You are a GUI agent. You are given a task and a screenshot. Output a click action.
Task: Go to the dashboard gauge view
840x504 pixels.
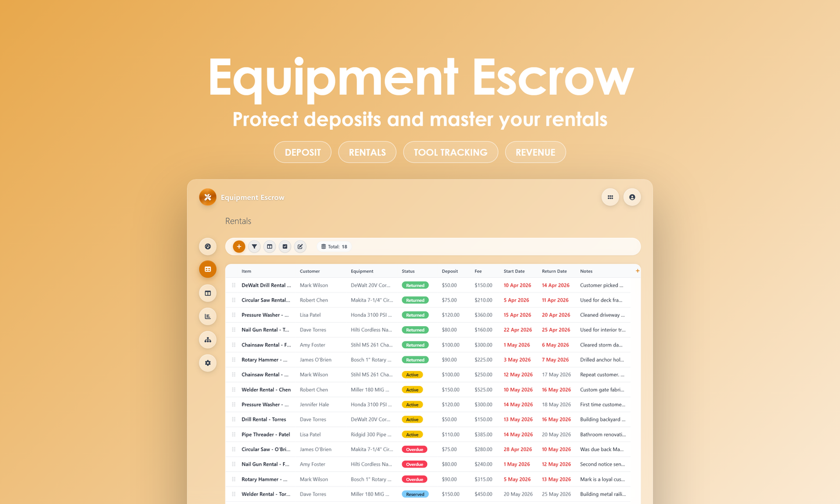208,246
